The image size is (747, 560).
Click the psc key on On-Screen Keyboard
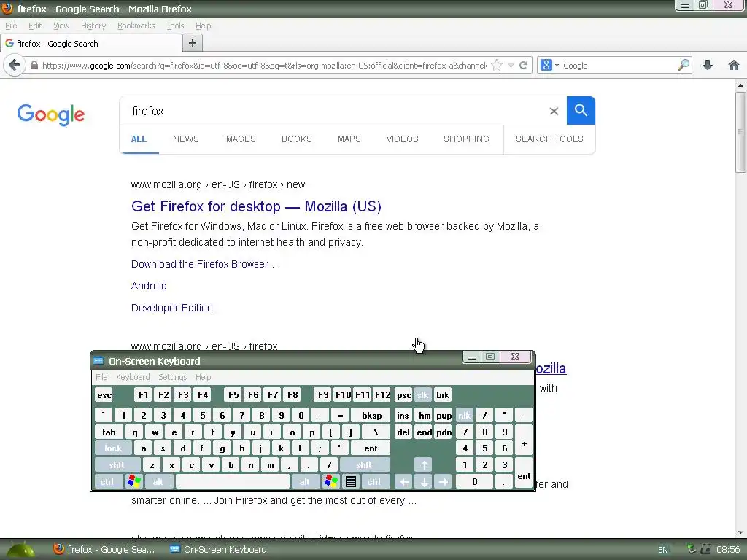coord(404,394)
